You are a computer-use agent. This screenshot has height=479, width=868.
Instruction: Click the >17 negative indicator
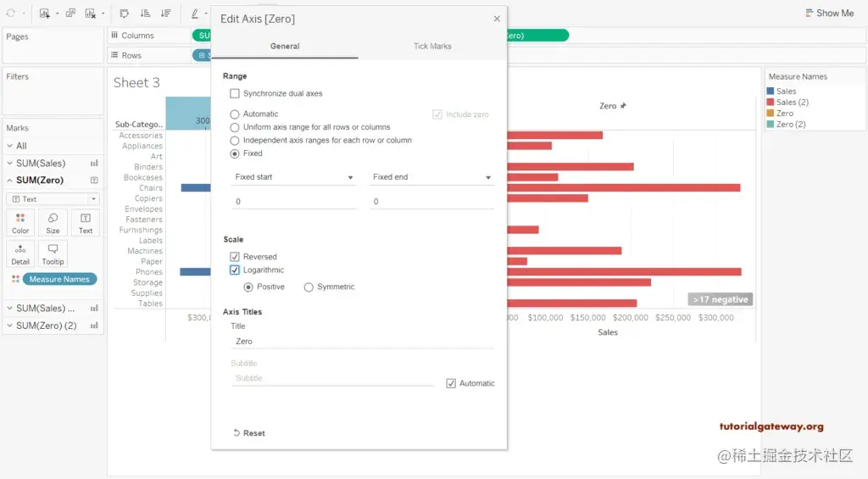(x=720, y=299)
